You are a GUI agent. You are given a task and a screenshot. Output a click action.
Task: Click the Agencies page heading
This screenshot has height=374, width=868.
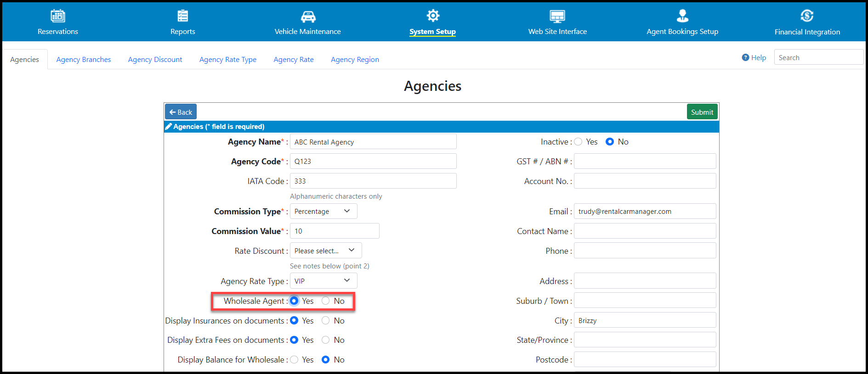pyautogui.click(x=433, y=86)
